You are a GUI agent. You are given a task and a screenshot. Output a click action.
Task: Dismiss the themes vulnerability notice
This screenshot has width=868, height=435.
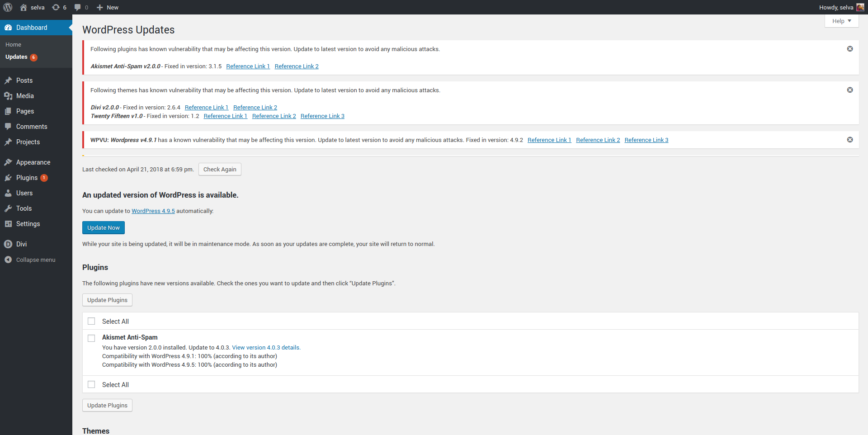click(x=850, y=90)
